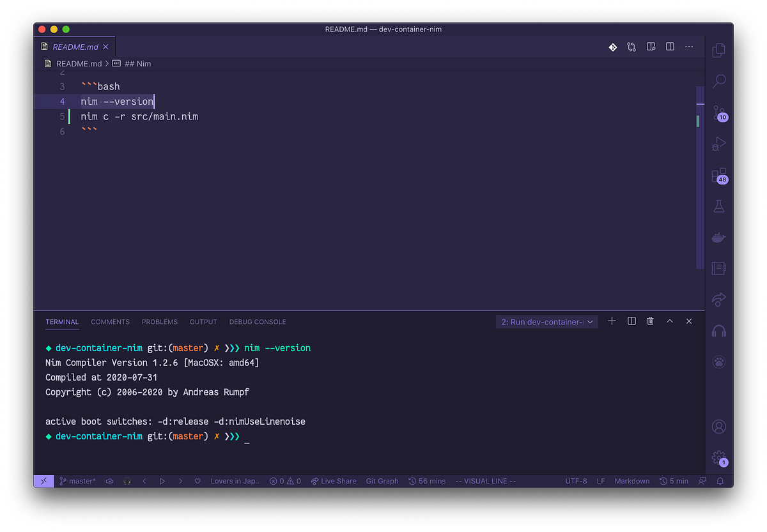
Task: Open the Source Control view showing 10 changes
Action: click(x=718, y=112)
